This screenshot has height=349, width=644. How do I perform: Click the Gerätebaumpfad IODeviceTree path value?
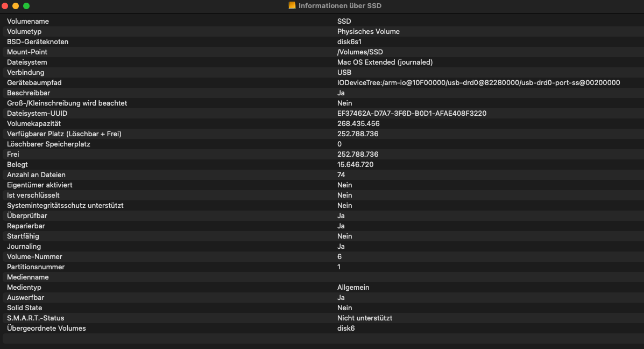478,83
